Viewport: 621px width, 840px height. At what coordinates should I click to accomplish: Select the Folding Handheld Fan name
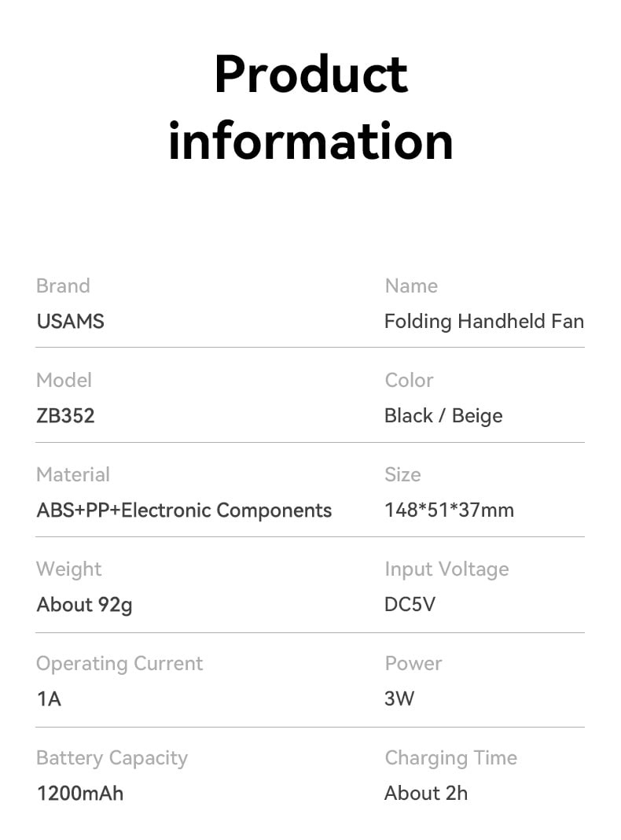point(484,322)
